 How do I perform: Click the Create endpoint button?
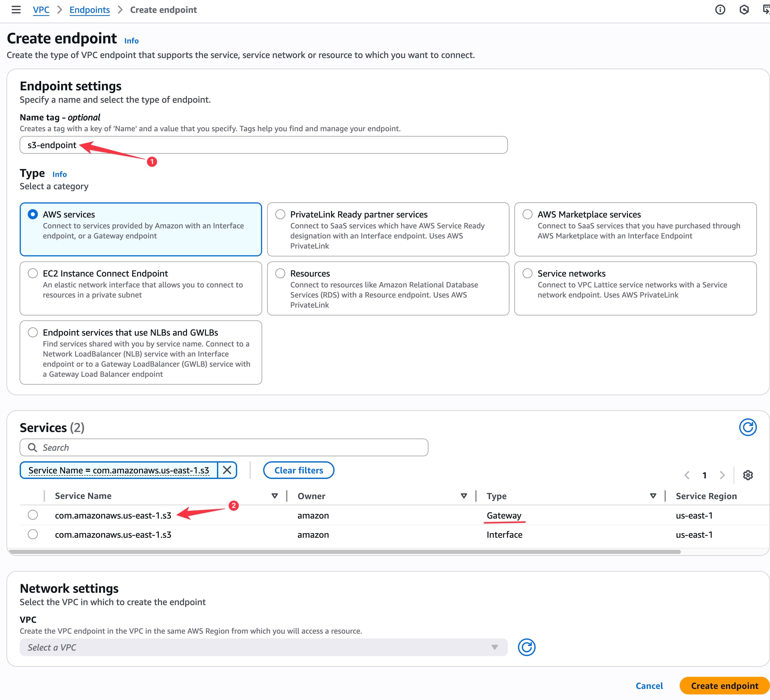pyautogui.click(x=725, y=686)
